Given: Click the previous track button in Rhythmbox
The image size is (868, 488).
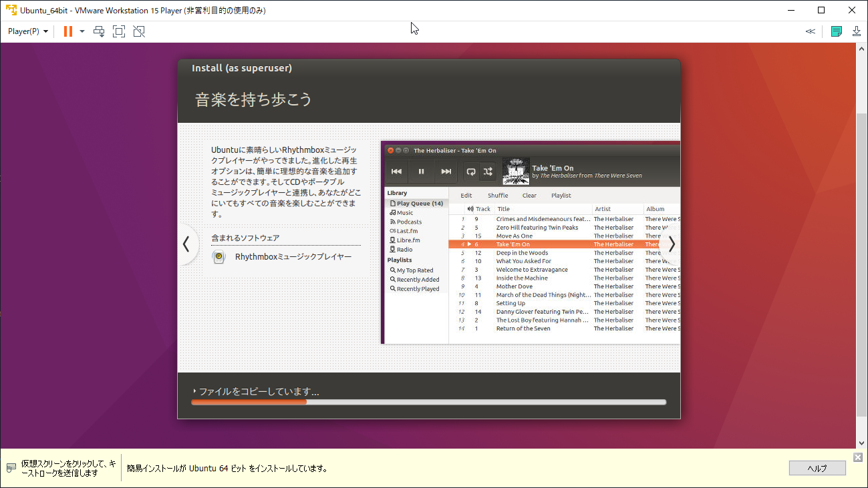Looking at the screenshot, I should [396, 172].
